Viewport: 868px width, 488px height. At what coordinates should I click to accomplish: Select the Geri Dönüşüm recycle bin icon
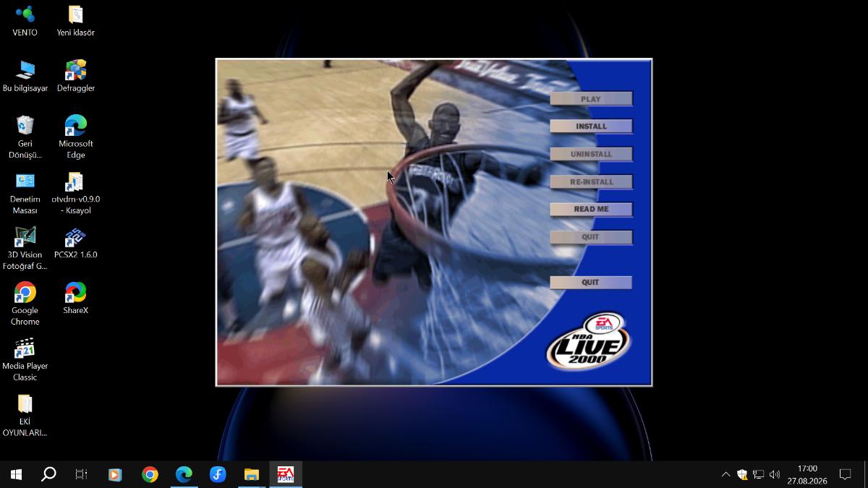tap(25, 137)
